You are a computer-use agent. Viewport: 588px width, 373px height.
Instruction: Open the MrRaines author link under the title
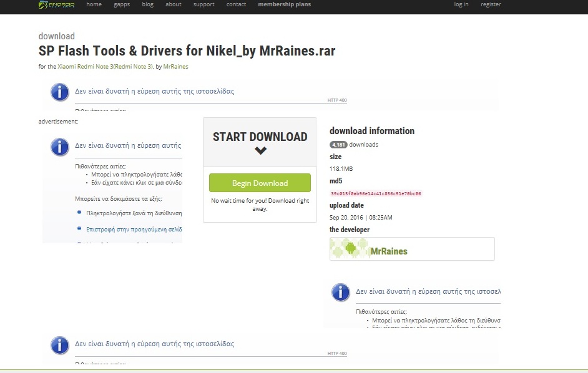175,66
